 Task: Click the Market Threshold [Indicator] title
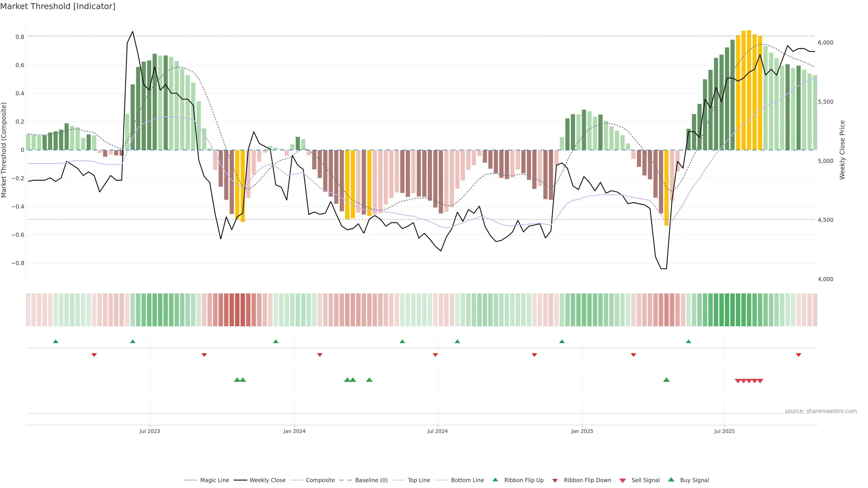pyautogui.click(x=58, y=6)
